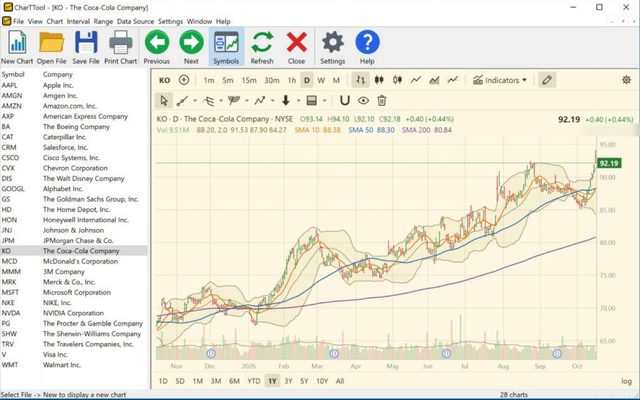The image size is (640, 400).
Task: Select the pitchfork drawing tool
Action: coord(234,100)
